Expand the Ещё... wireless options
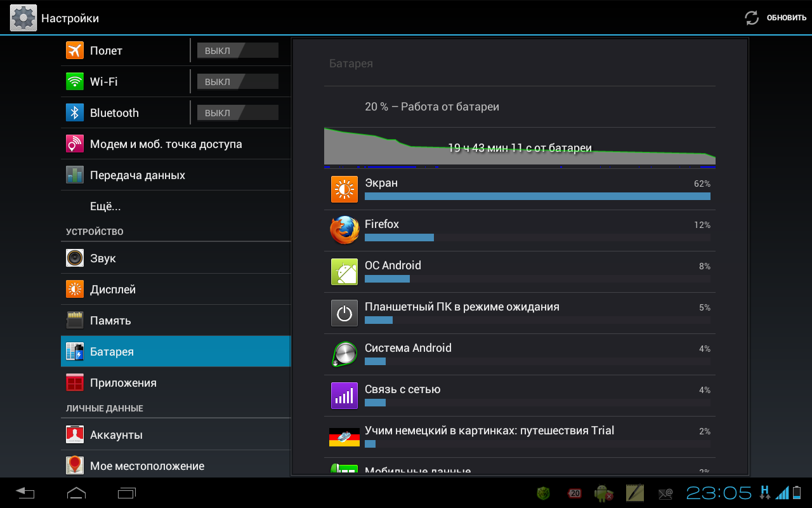812x508 pixels. pyautogui.click(x=176, y=206)
